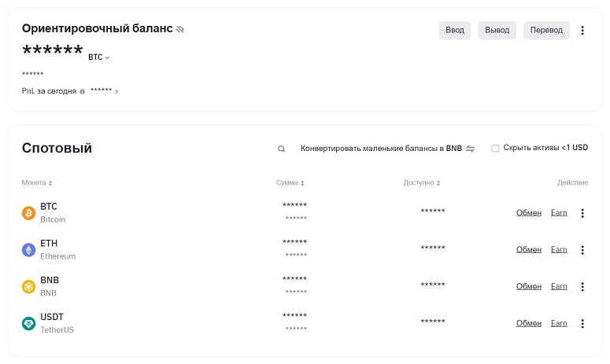
Task: Toggle balance visibility eye icon
Action: coord(180,29)
